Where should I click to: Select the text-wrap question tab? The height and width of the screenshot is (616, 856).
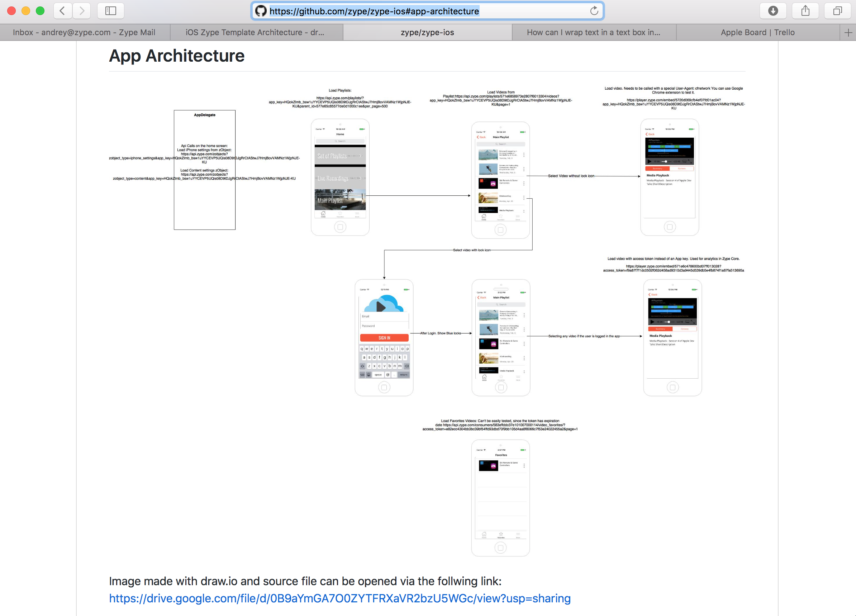tap(593, 33)
